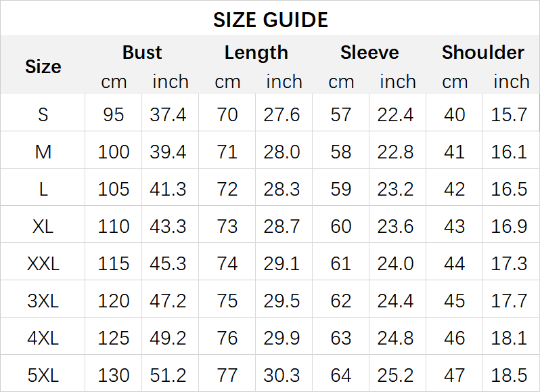Image resolution: width=540 pixels, height=392 pixels.
Task: Select the 3XL size row label
Action: 43,301
